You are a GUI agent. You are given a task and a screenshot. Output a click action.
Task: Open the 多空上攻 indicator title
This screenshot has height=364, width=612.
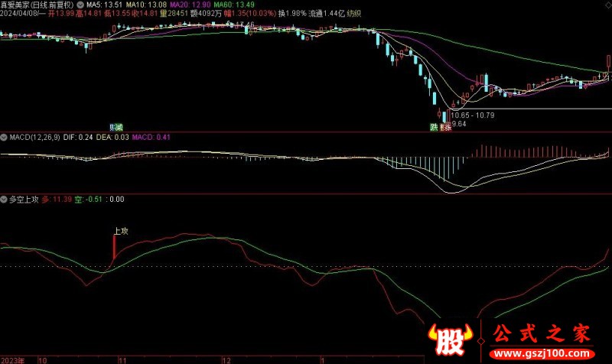pyautogui.click(x=23, y=199)
